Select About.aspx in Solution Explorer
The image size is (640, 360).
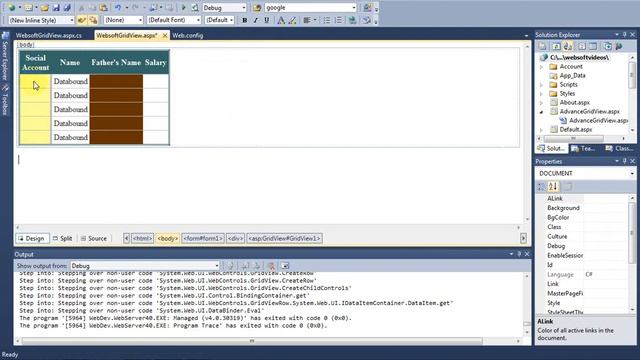(574, 102)
